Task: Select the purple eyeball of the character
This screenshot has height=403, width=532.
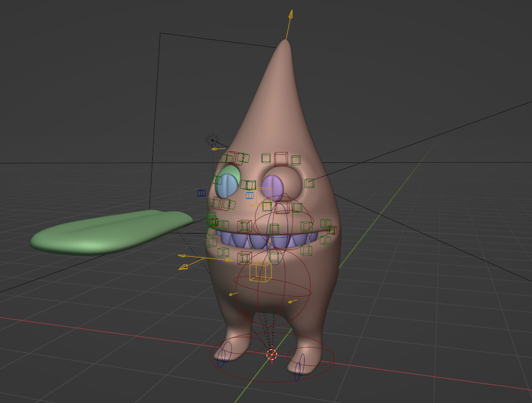Action: click(x=273, y=187)
